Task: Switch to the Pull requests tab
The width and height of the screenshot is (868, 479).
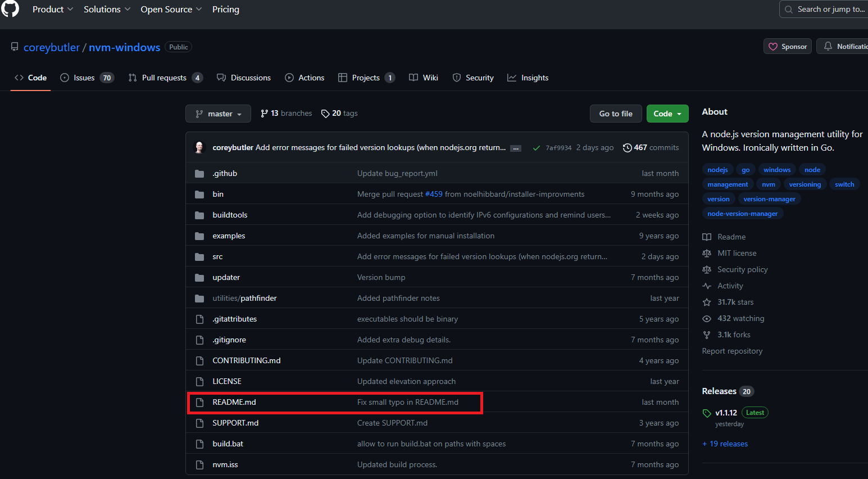Action: pyautogui.click(x=166, y=78)
